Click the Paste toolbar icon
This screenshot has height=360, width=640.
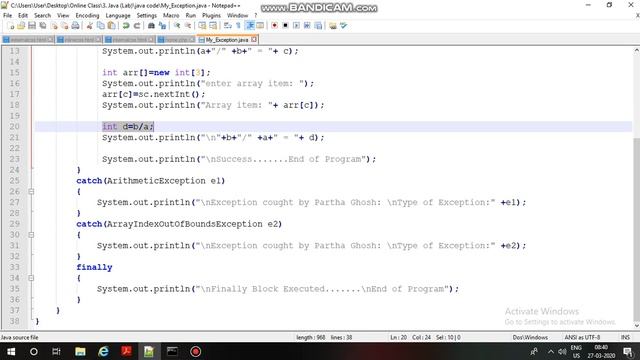coord(111,26)
